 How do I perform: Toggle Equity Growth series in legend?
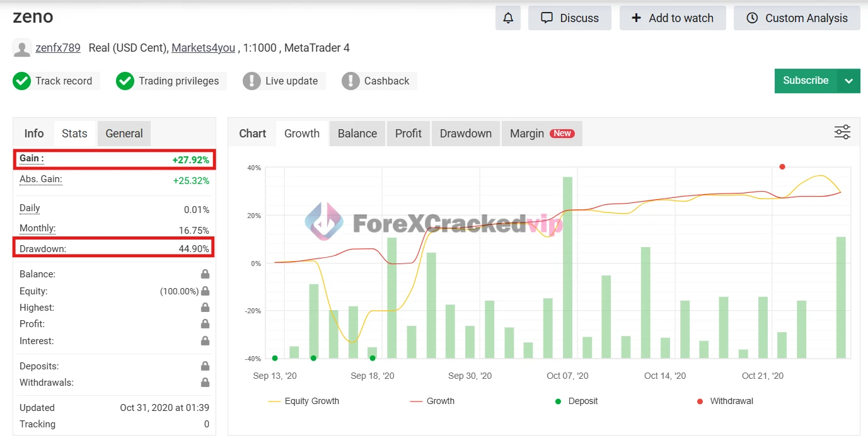[x=303, y=401]
